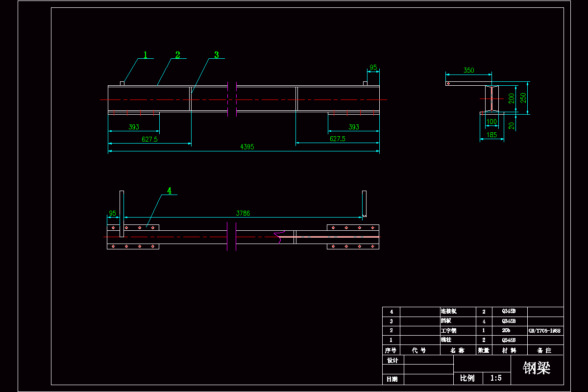Click the 名称 column header

(x=457, y=350)
